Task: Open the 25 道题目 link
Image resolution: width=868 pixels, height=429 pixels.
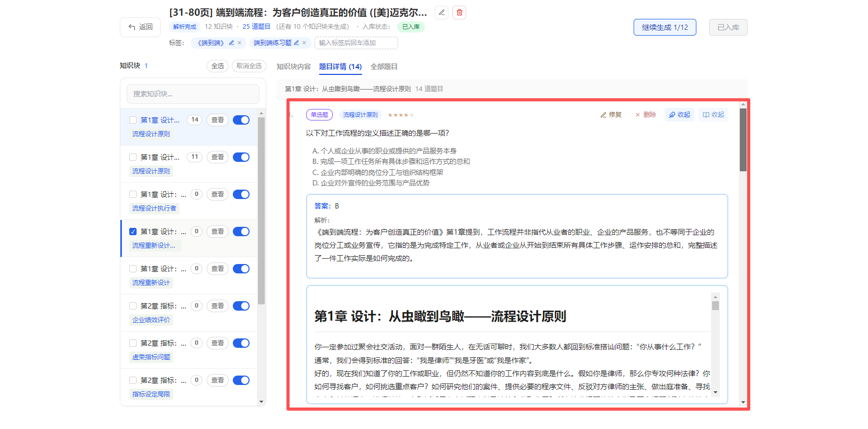Action: pyautogui.click(x=256, y=27)
